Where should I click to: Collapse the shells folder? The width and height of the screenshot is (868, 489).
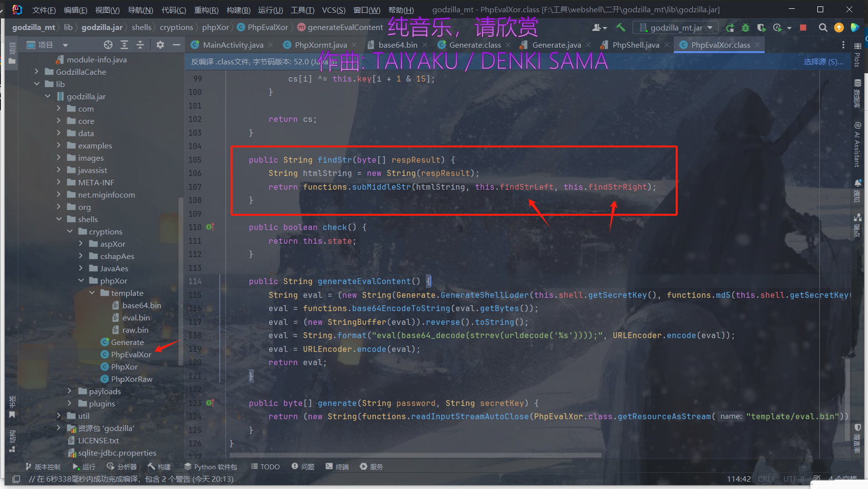click(x=59, y=219)
